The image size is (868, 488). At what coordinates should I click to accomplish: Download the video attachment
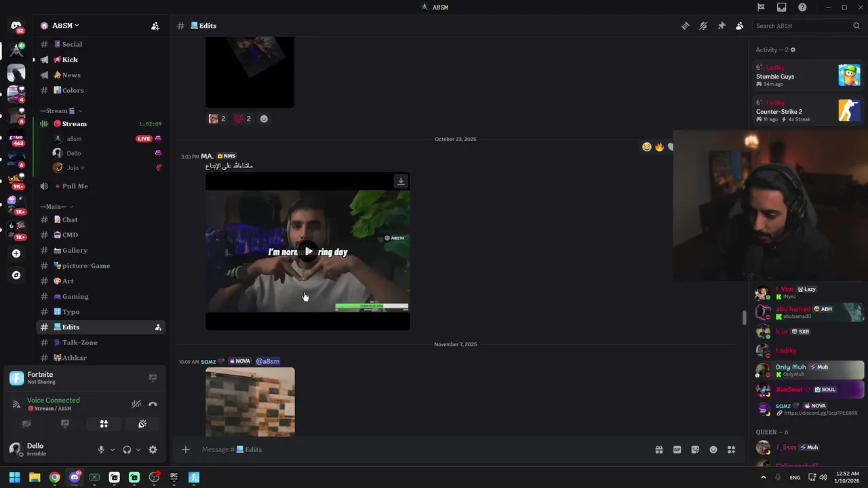pos(401,181)
